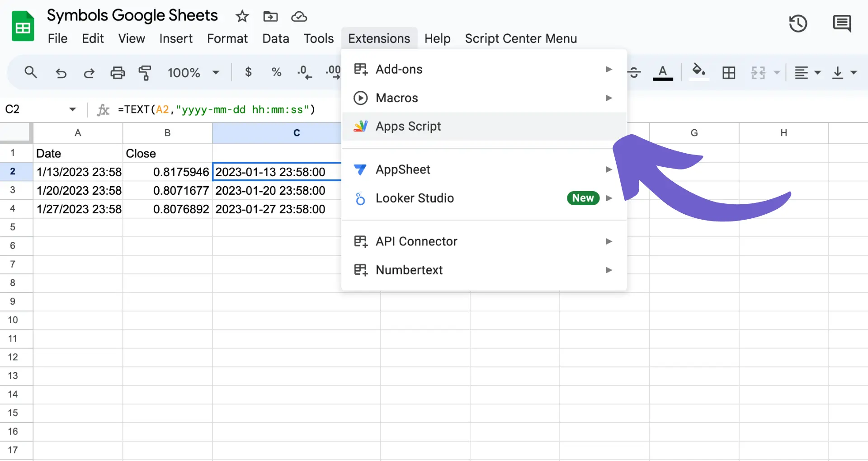Click the select-all corner box

[x=16, y=133]
